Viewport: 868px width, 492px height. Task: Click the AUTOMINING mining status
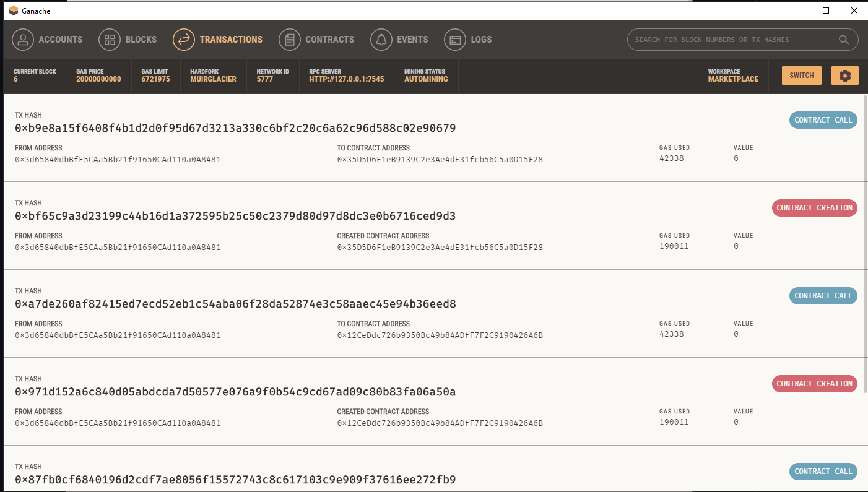click(426, 79)
